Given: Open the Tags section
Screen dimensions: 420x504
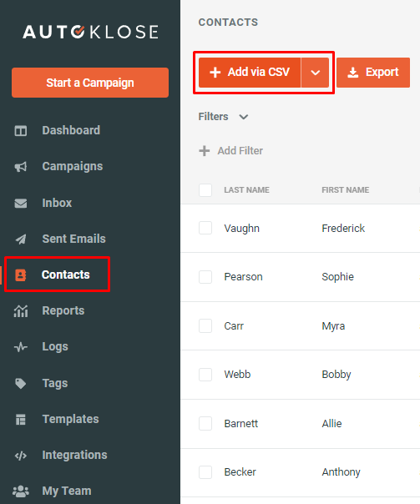Looking at the screenshot, I should (55, 383).
